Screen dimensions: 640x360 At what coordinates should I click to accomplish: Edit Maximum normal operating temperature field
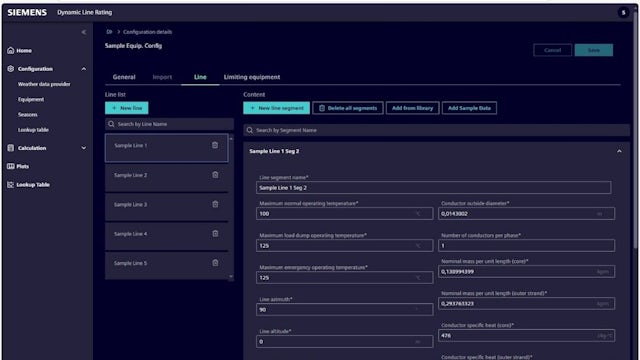coord(344,213)
